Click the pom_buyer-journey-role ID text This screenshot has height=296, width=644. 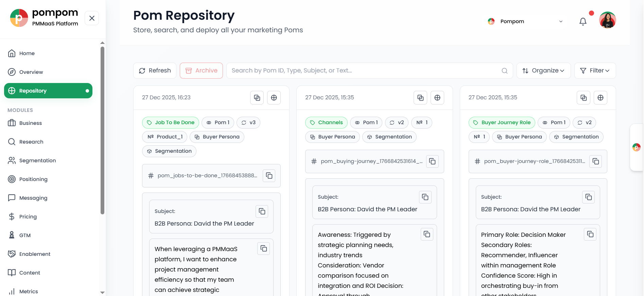pos(535,161)
